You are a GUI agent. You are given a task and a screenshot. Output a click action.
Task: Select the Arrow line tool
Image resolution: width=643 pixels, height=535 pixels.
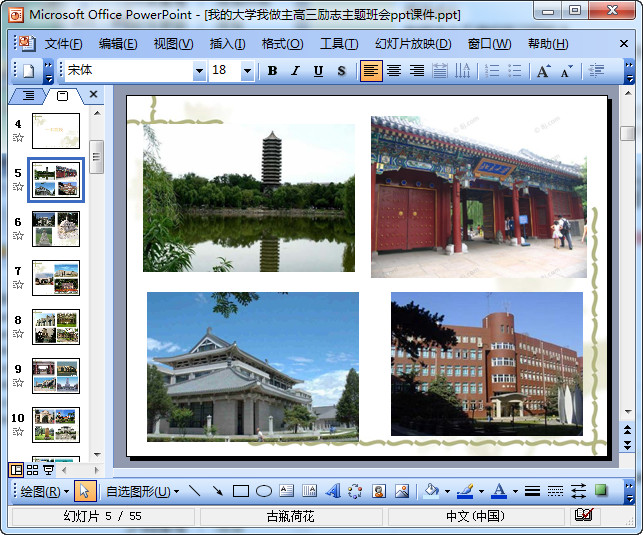[217, 491]
